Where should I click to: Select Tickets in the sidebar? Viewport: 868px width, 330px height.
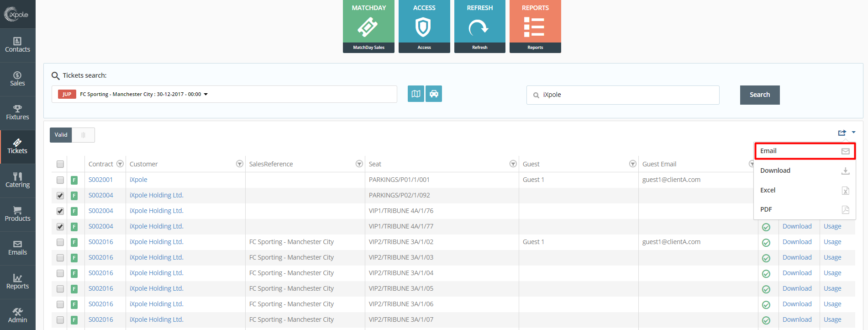(x=17, y=147)
